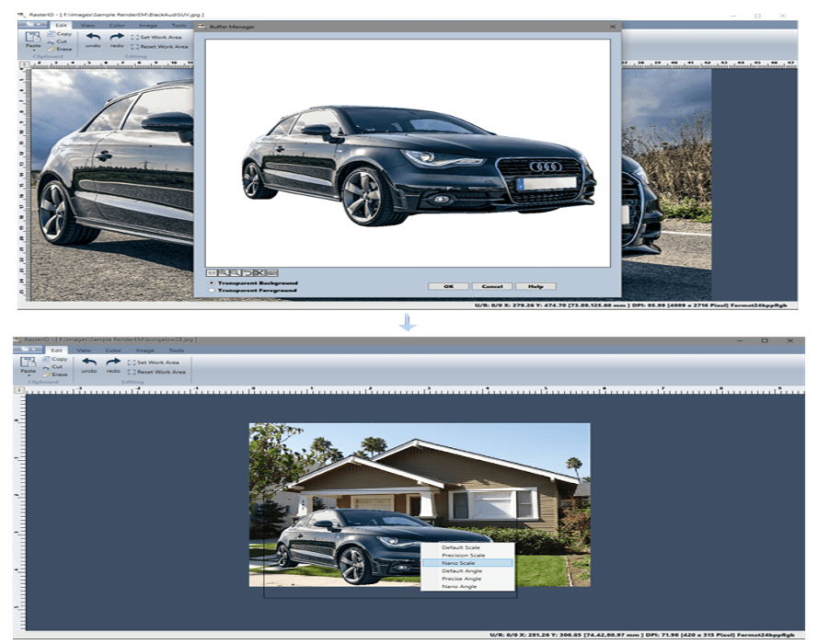The image size is (818, 644).
Task: Click the redo arrow in BlackAudiSUV window
Action: click(117, 37)
